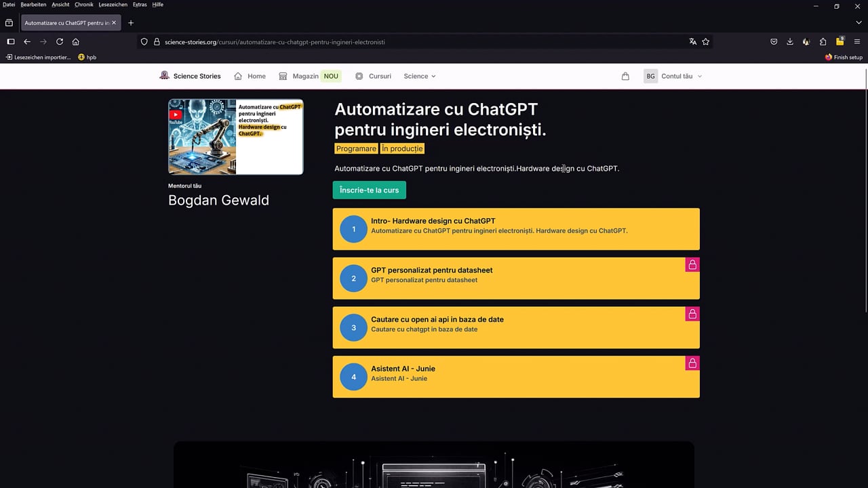Open a new browser tab

click(x=131, y=22)
